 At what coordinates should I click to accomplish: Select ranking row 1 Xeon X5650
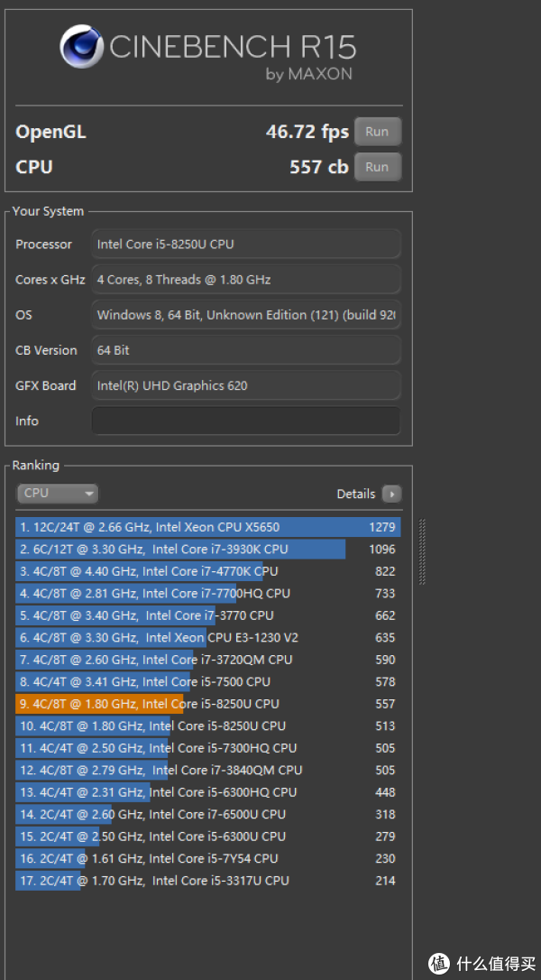[208, 527]
